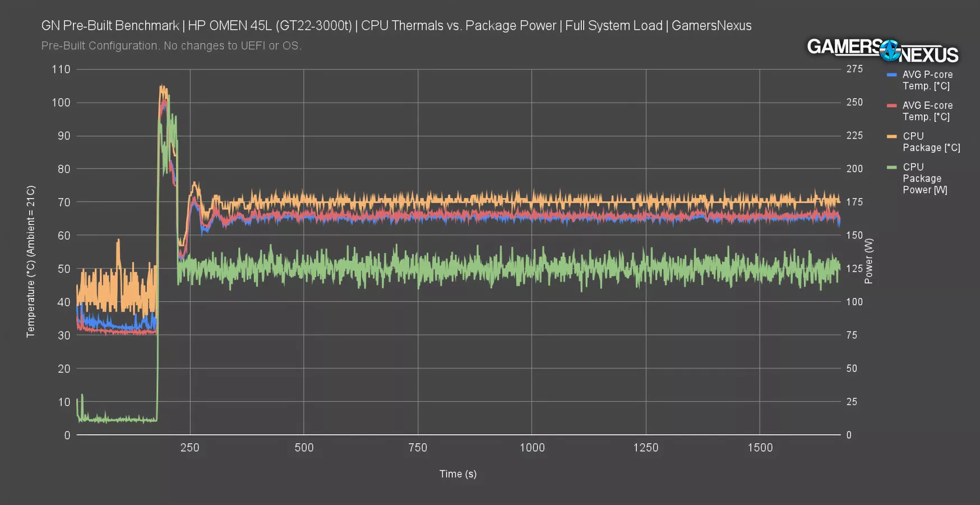Click the GamersNexus logo
The image size is (980, 505).
click(882, 50)
